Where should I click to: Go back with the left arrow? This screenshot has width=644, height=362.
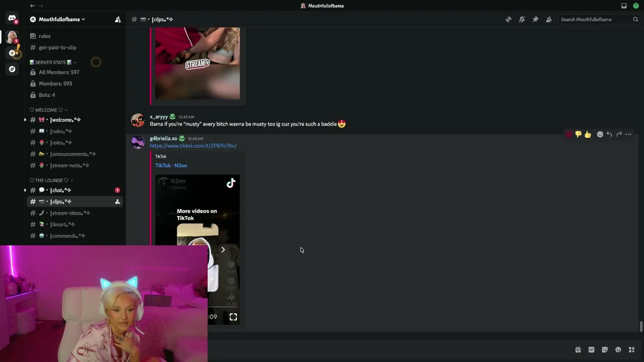33,6
